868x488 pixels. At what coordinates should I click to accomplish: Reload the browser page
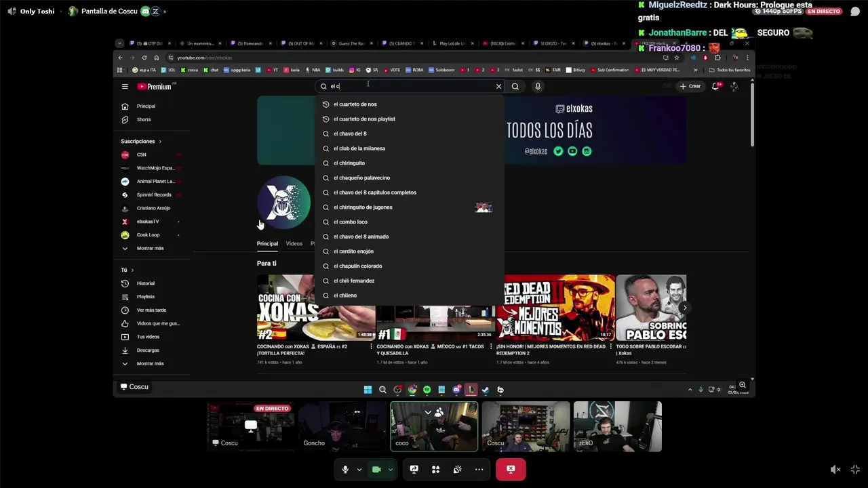point(144,58)
